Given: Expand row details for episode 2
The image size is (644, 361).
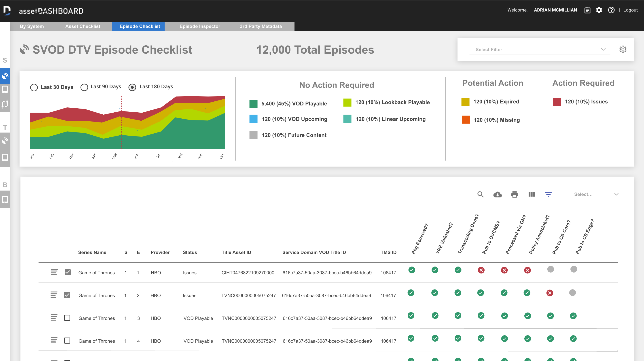Looking at the screenshot, I should point(54,295).
